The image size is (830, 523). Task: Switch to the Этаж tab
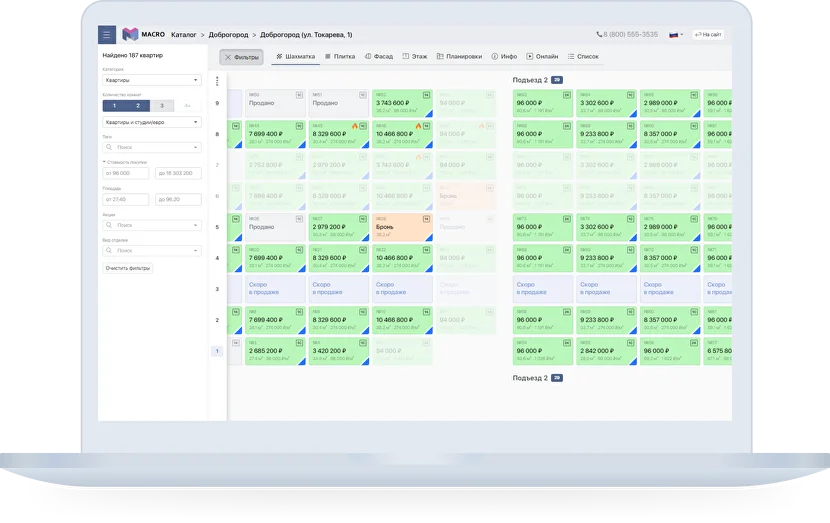click(x=414, y=56)
